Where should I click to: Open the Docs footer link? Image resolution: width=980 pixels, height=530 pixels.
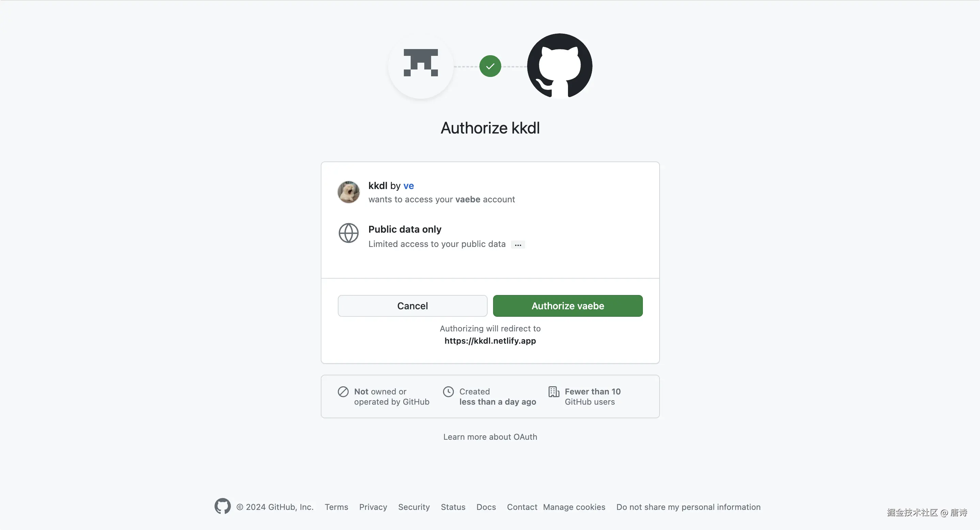[486, 507]
